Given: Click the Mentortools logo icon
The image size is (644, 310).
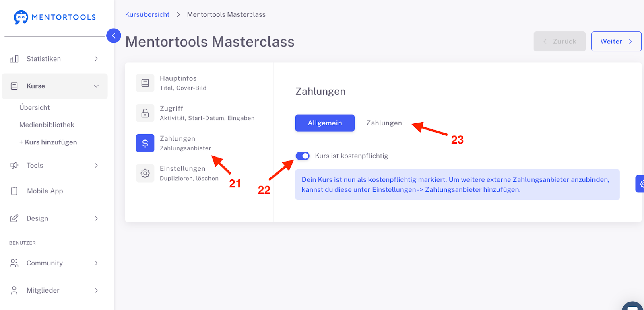Looking at the screenshot, I should coord(21,17).
